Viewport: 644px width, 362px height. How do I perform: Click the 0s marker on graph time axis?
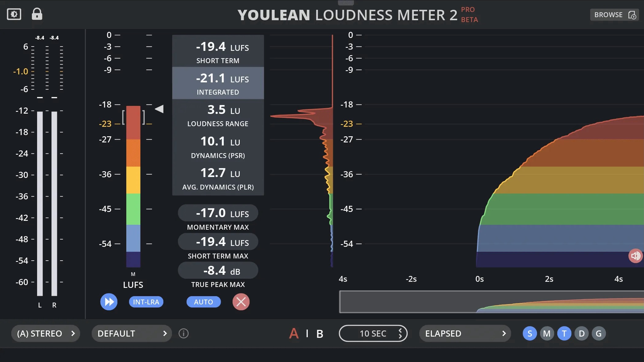pos(479,279)
